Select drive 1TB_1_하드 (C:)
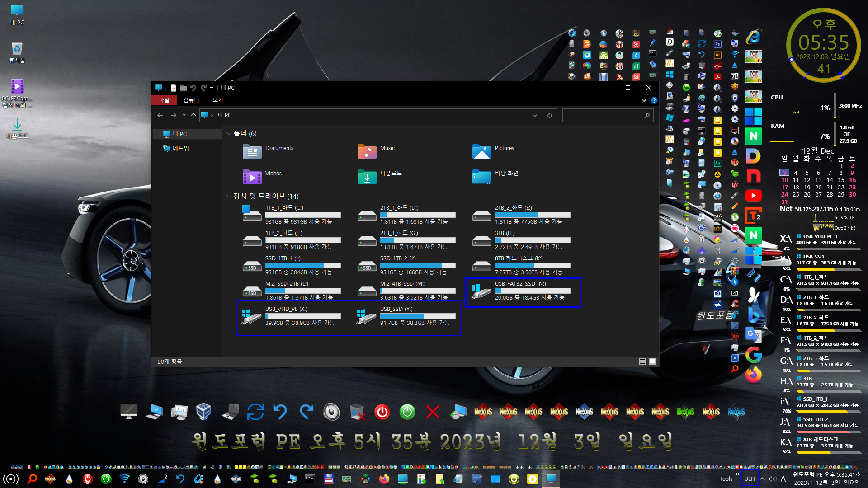Image resolution: width=868 pixels, height=488 pixels. click(292, 214)
